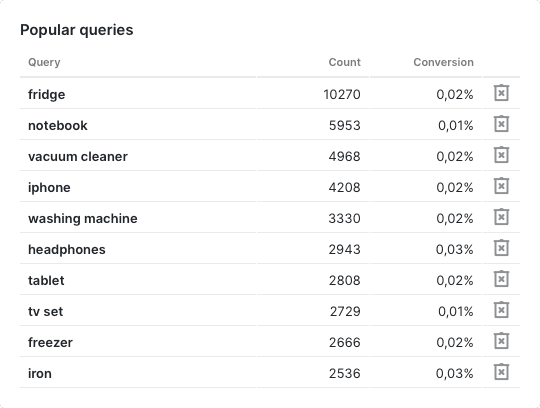Delete the iron query row
The width and height of the screenshot is (540, 408).
click(501, 372)
